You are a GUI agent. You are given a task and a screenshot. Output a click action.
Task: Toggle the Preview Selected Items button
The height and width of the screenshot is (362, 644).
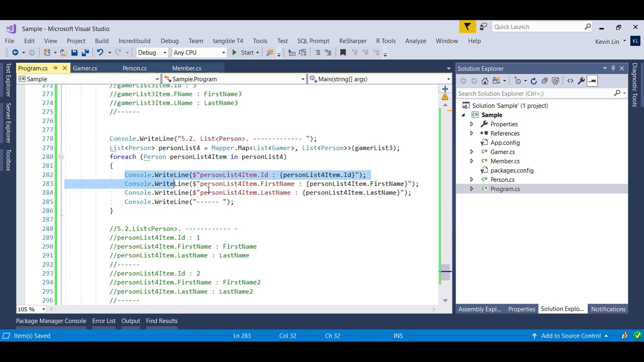pyautogui.click(x=592, y=81)
